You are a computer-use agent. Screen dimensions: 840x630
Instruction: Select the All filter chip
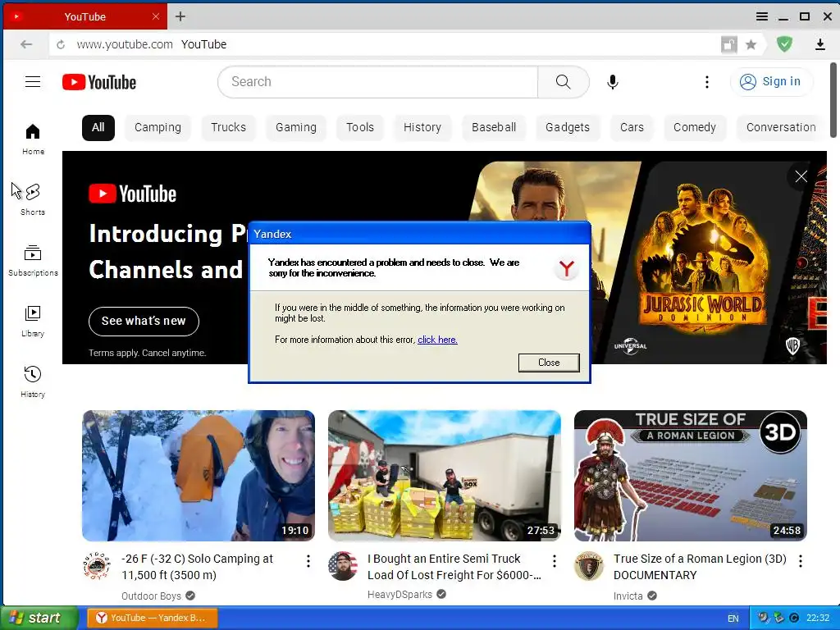[98, 127]
